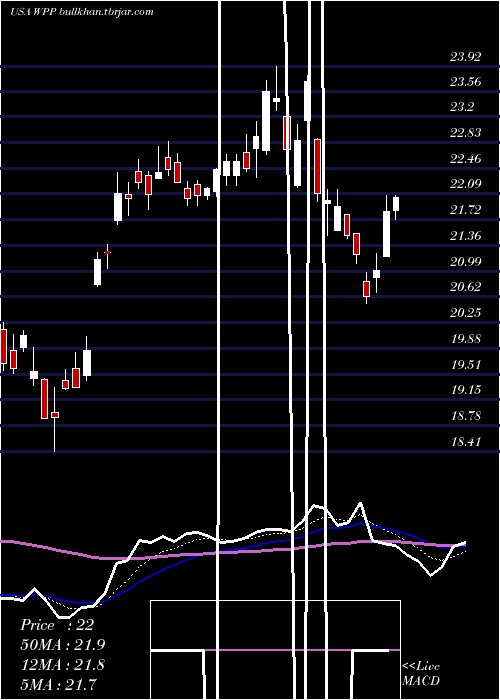Click the 18.41 price axis label

466,442
